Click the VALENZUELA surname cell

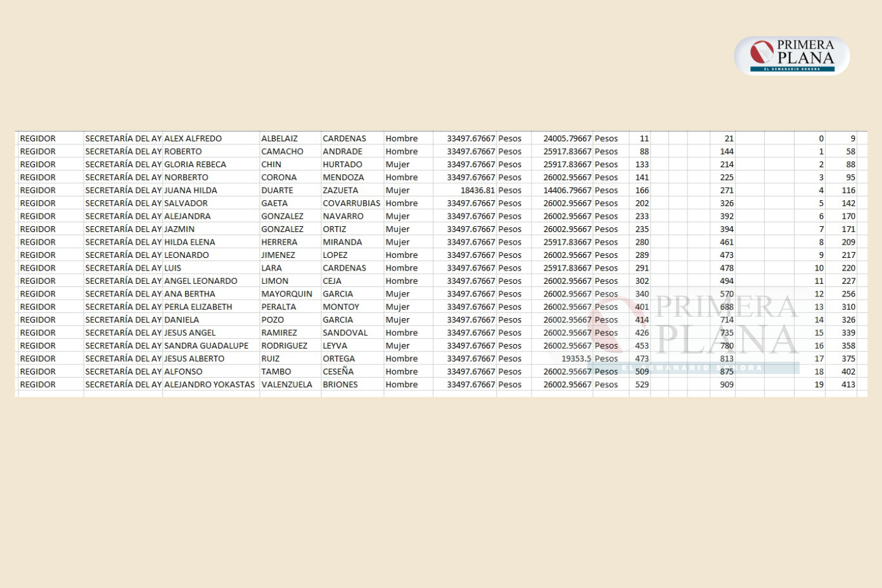(x=286, y=385)
